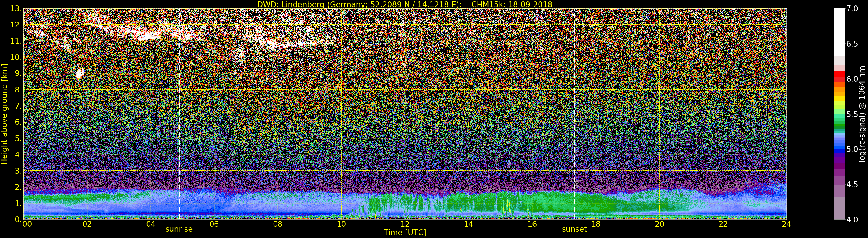Click the height axis tick label '2.'
This screenshot has height=238, width=868.
[18, 187]
